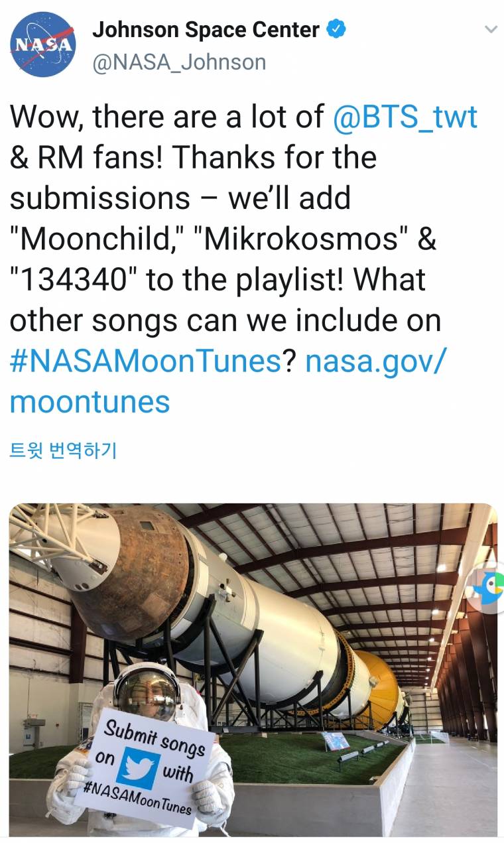504x843 pixels.
Task: Open the tweet options chevron menu
Action: [491, 30]
